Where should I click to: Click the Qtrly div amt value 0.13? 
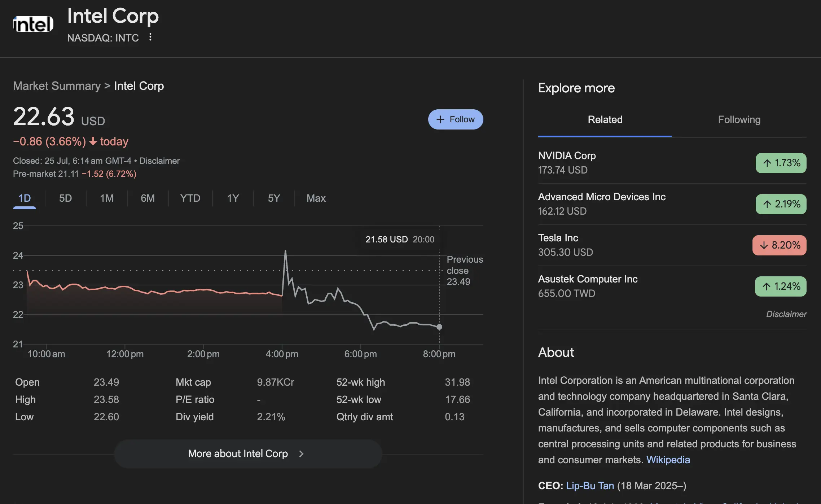tap(455, 417)
